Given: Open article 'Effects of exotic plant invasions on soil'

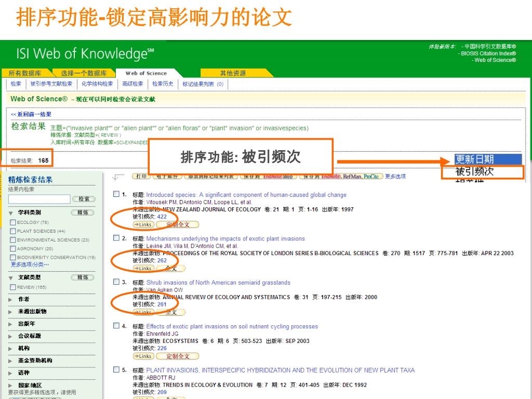Looking at the screenshot, I should [232, 326].
